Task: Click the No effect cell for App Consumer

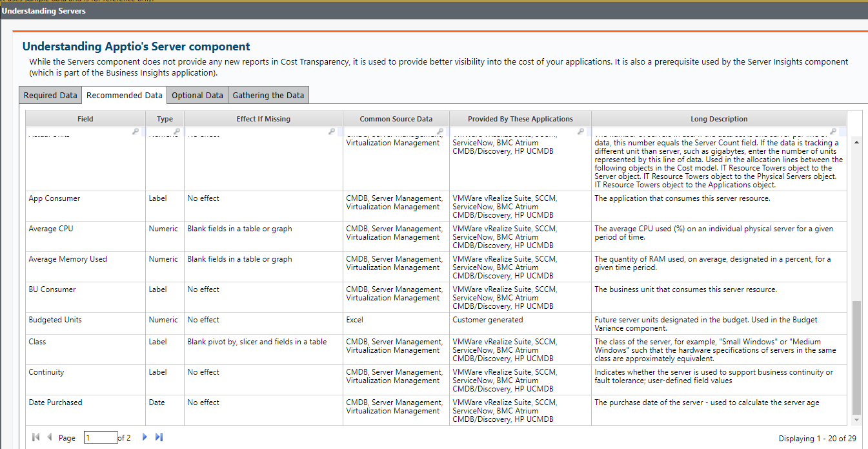Action: 264,206
